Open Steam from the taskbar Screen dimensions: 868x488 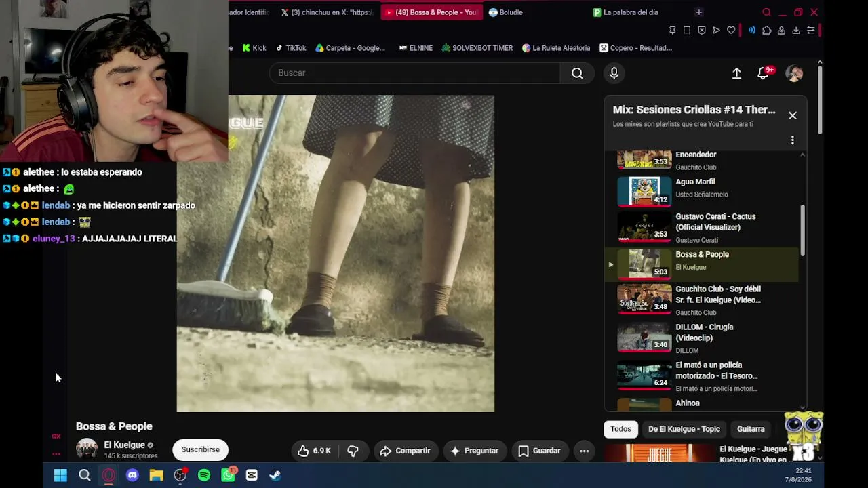coord(275,475)
